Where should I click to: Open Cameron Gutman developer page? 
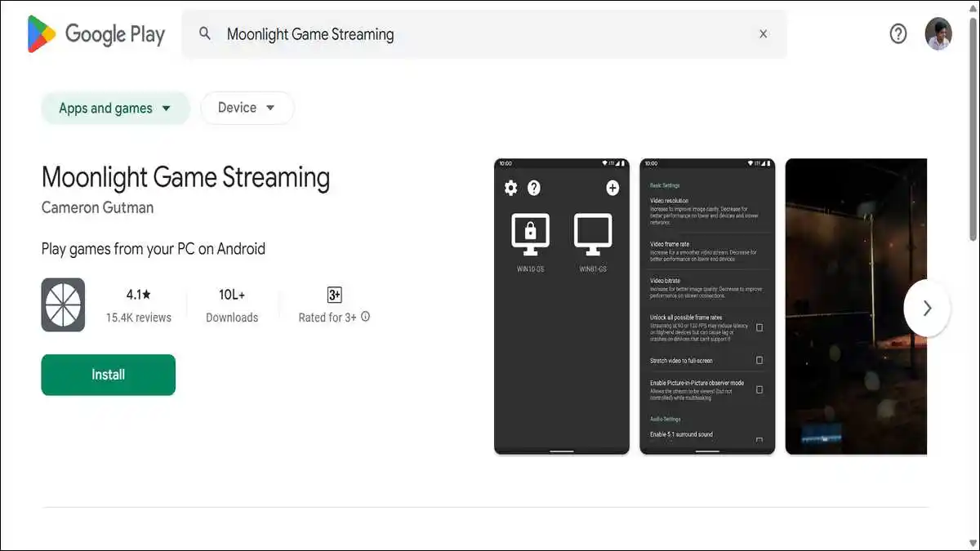coord(97,207)
